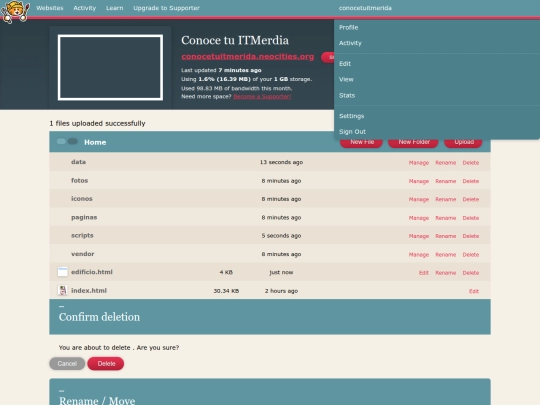
Task: Click Upgrade to Supporter
Action: coord(166,8)
